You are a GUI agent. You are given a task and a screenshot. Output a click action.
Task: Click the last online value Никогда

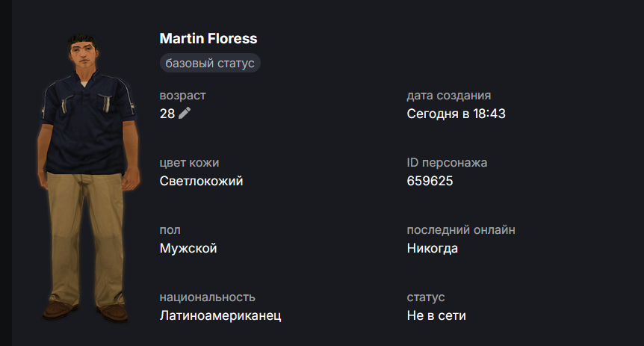[433, 248]
